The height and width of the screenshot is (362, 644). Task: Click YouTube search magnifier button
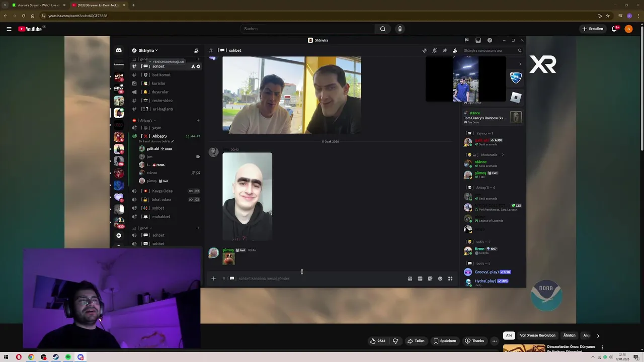[x=383, y=29]
